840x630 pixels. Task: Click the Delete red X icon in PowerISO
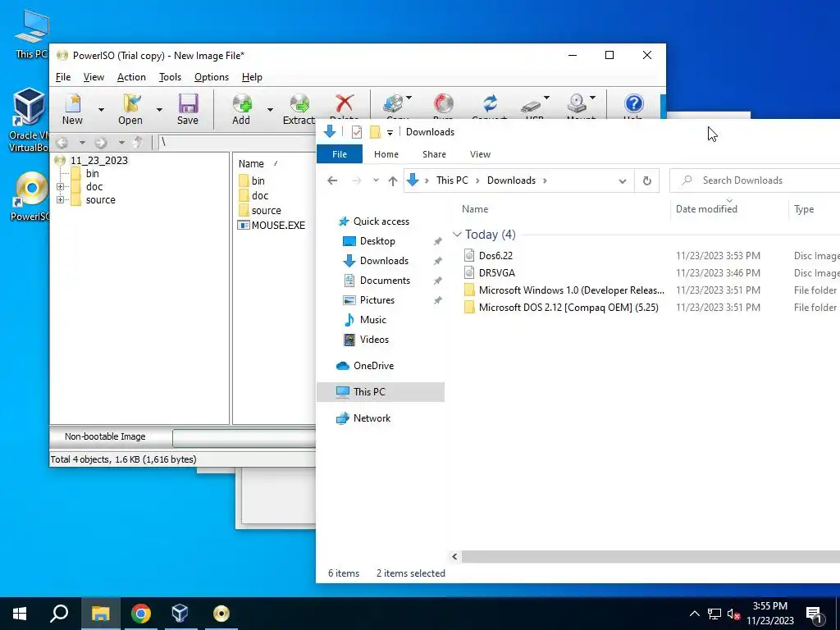click(345, 103)
